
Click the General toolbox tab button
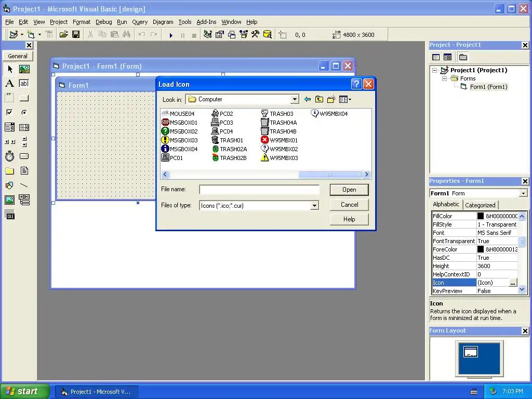(18, 56)
